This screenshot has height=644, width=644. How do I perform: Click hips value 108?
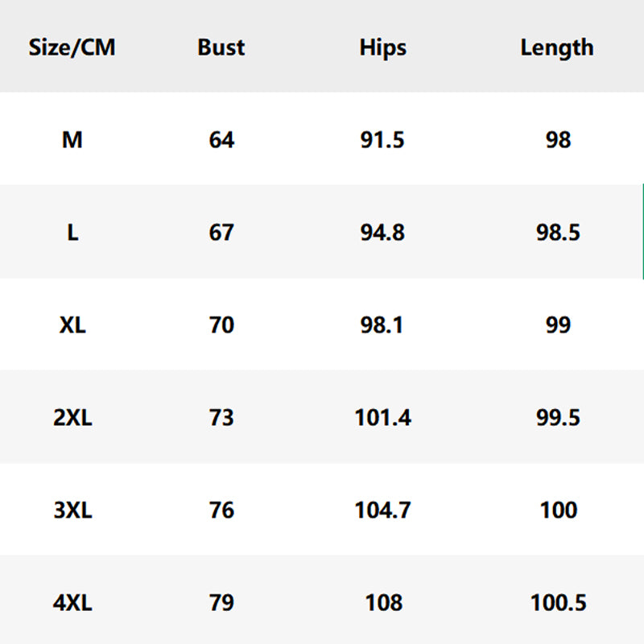(x=382, y=603)
